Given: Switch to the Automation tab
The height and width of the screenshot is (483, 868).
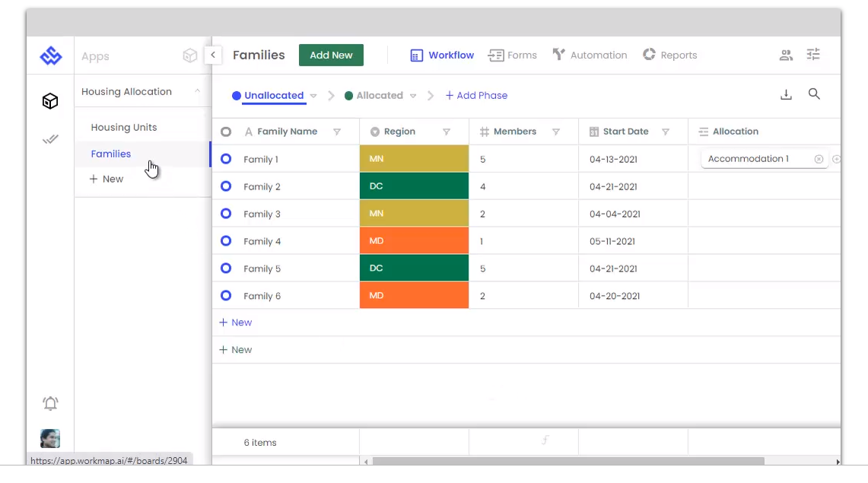Looking at the screenshot, I should point(590,55).
